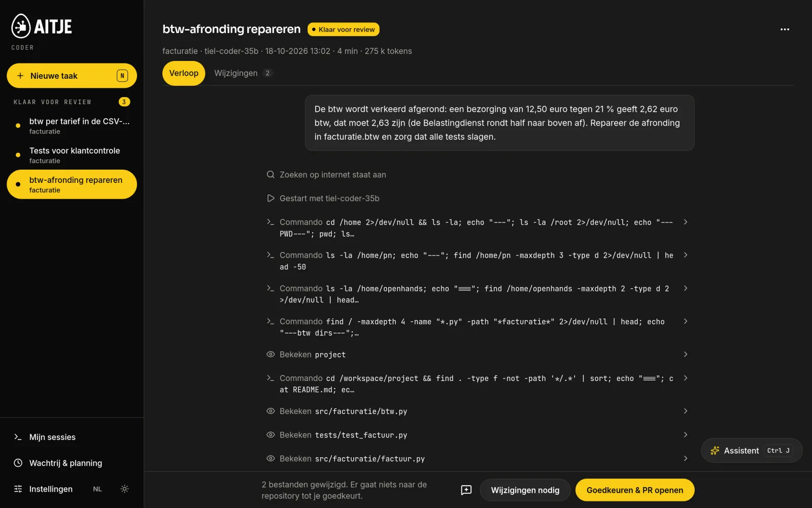Click the 'Zoeken op internet staat aan' text
Image resolution: width=812 pixels, height=508 pixels.
click(333, 175)
